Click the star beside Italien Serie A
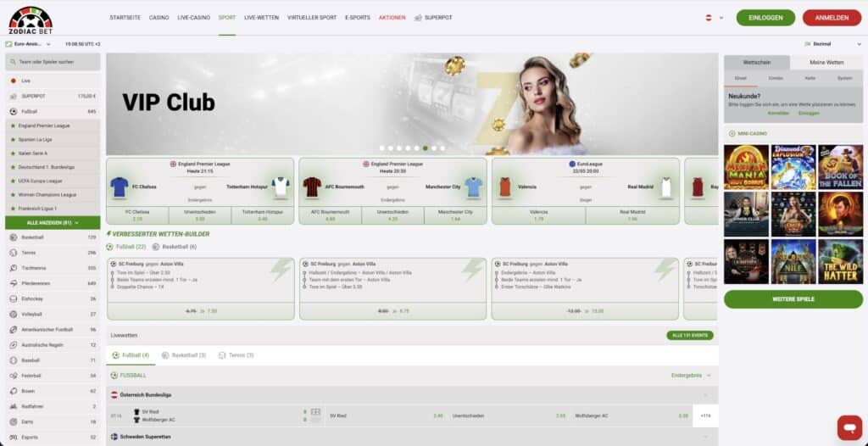 tap(14, 153)
